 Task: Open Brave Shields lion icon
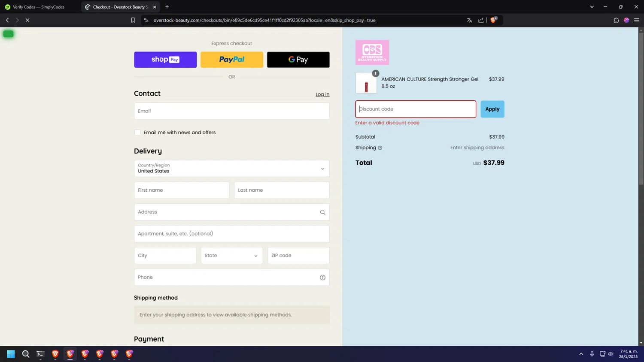click(x=494, y=20)
